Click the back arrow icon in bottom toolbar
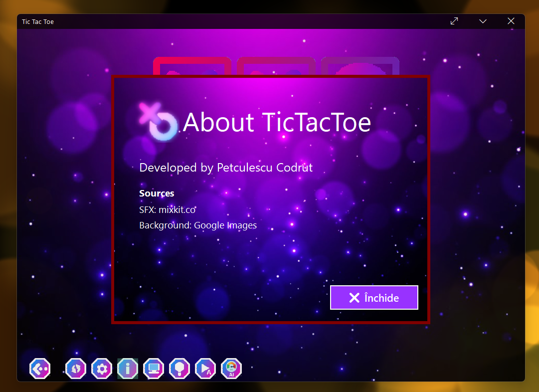 40,369
